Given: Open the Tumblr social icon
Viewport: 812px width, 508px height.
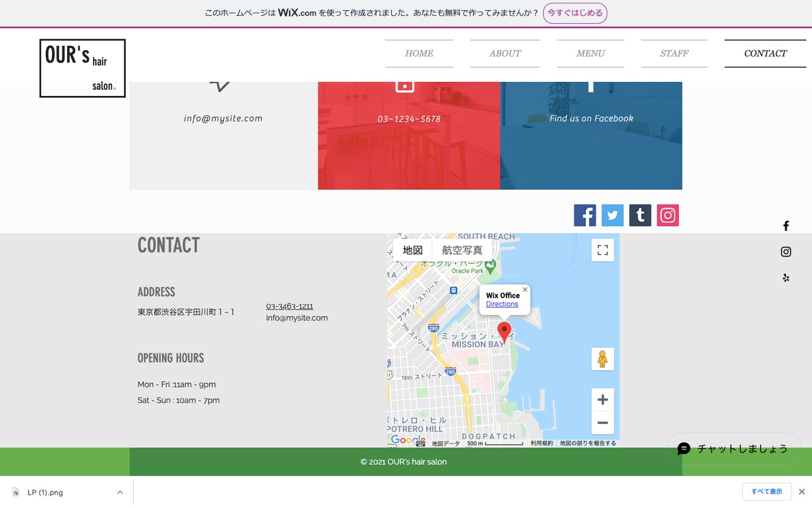Looking at the screenshot, I should 640,215.
